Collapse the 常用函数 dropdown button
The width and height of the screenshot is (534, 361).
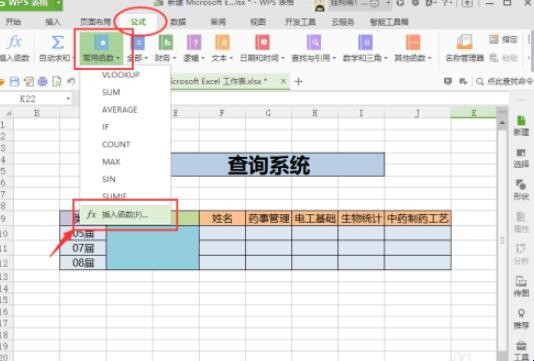tap(101, 49)
